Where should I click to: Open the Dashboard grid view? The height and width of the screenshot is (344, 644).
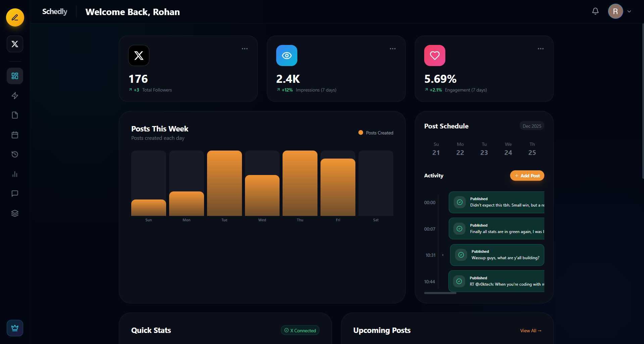[15, 76]
